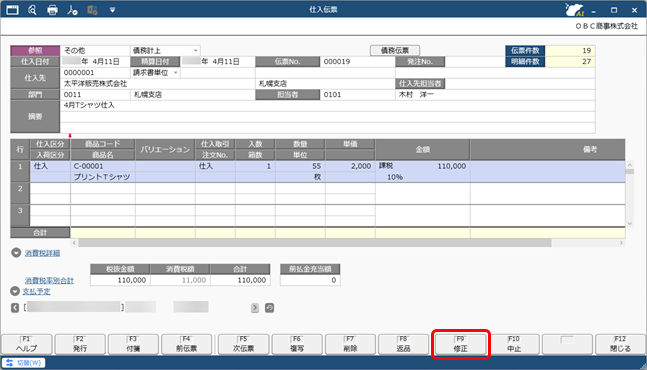Click the Office export icon
This screenshot has width=647, height=370.
pyautogui.click(x=92, y=9)
